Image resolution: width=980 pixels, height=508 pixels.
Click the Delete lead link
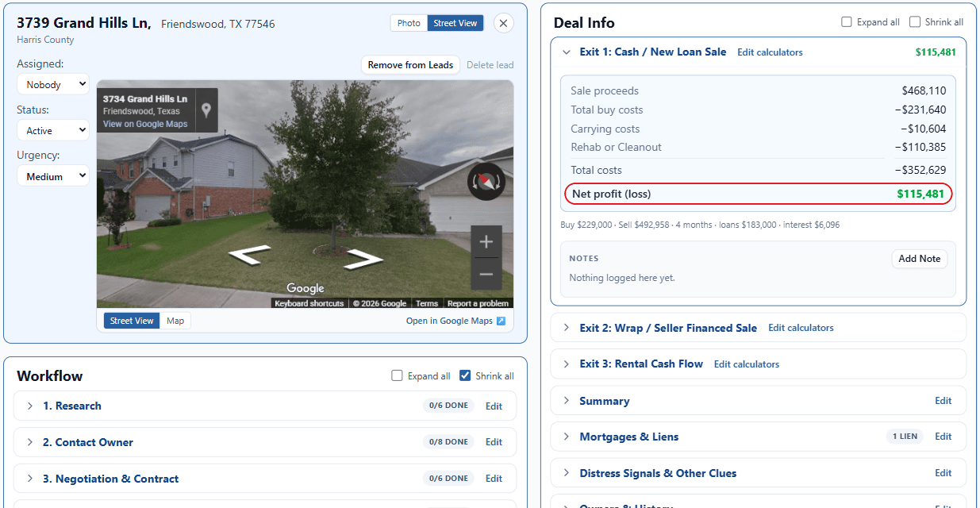pos(490,65)
